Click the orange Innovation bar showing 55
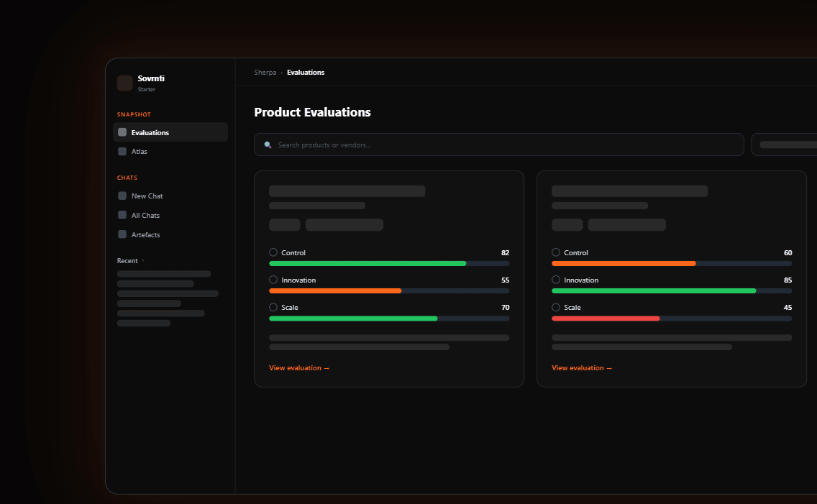 (335, 291)
